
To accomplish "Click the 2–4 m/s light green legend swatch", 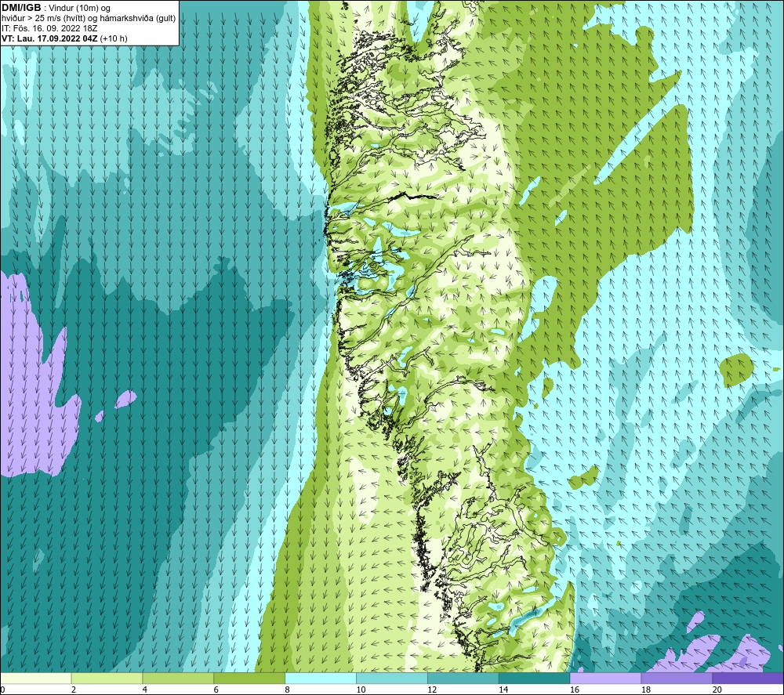I will (107, 678).
